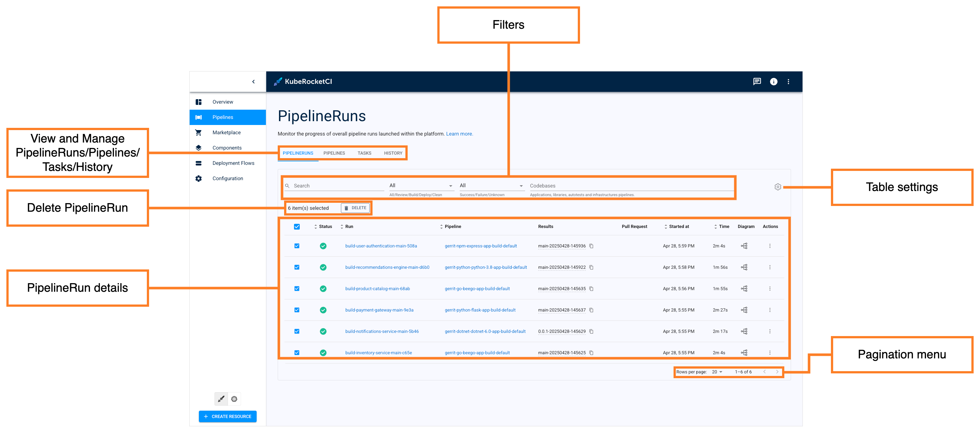This screenshot has width=980, height=433.
Task: Deselect the build-inventory-service-main-c65e row
Action: point(297,352)
